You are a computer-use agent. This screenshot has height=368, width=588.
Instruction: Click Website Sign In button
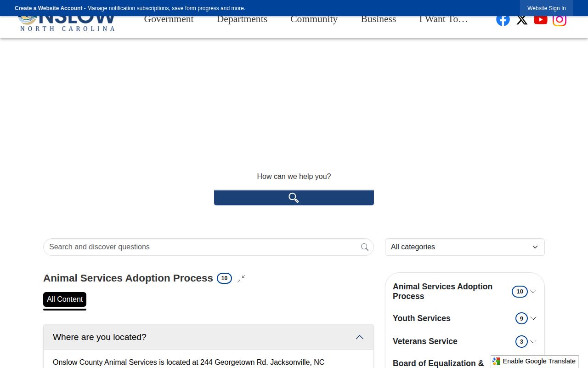tap(547, 8)
